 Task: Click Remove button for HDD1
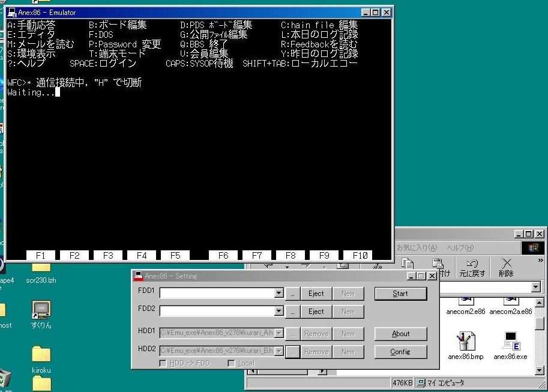coord(316,334)
